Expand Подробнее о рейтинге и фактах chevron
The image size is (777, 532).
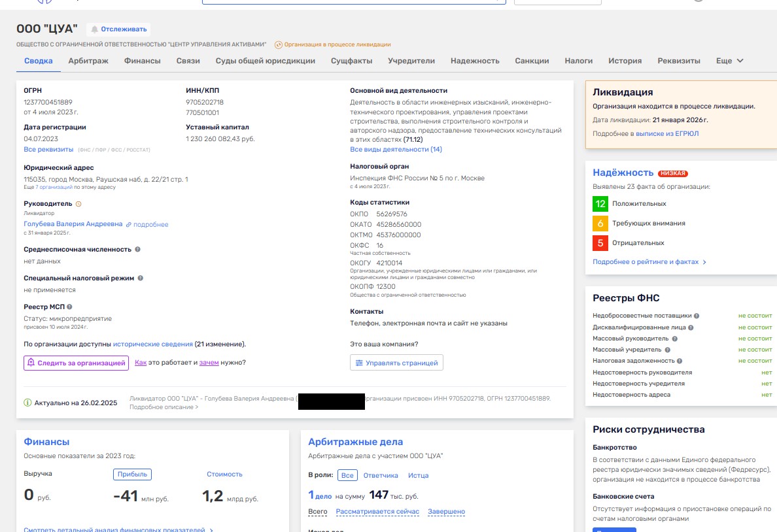pyautogui.click(x=704, y=262)
